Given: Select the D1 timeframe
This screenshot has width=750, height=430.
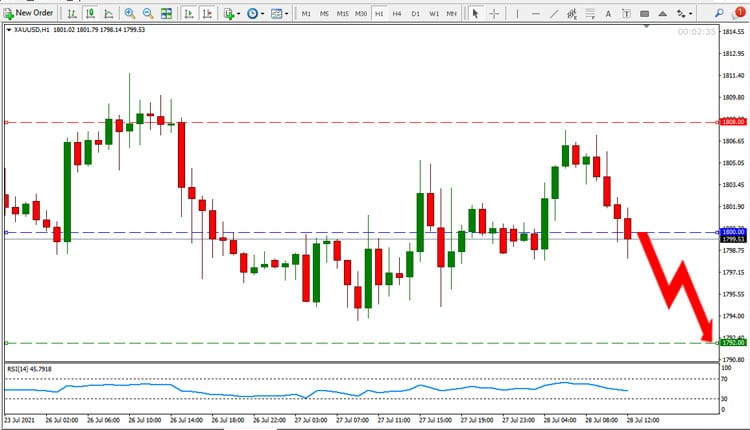Looking at the screenshot, I should 415,13.
